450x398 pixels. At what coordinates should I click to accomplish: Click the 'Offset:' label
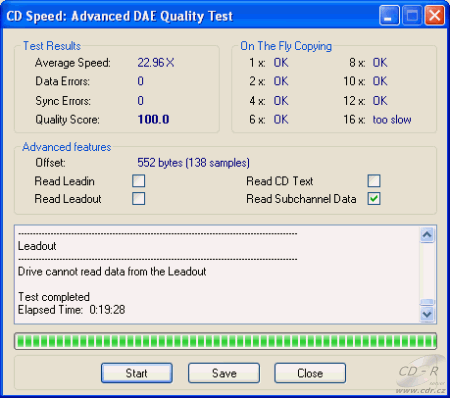50,163
